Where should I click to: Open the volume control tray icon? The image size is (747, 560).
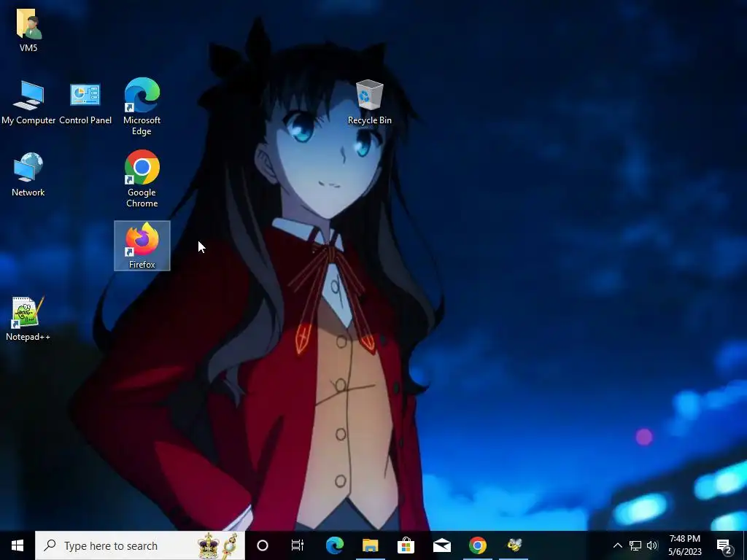coord(652,545)
